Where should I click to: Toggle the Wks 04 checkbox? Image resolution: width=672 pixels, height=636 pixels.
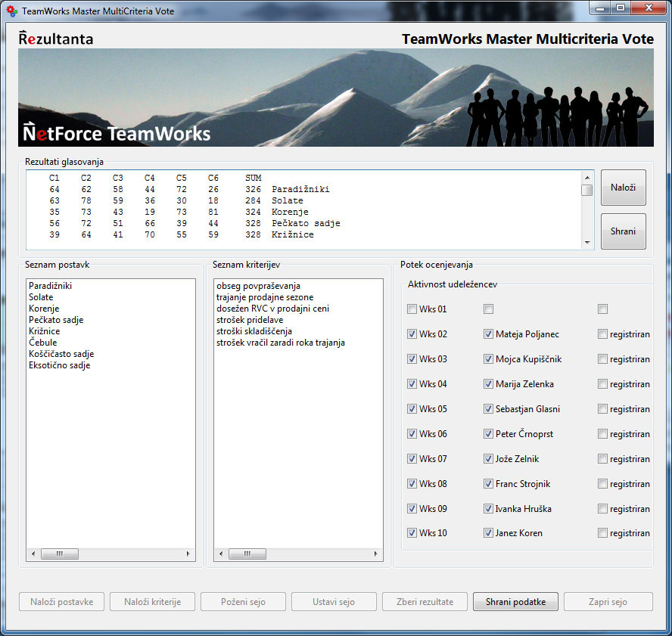point(412,383)
